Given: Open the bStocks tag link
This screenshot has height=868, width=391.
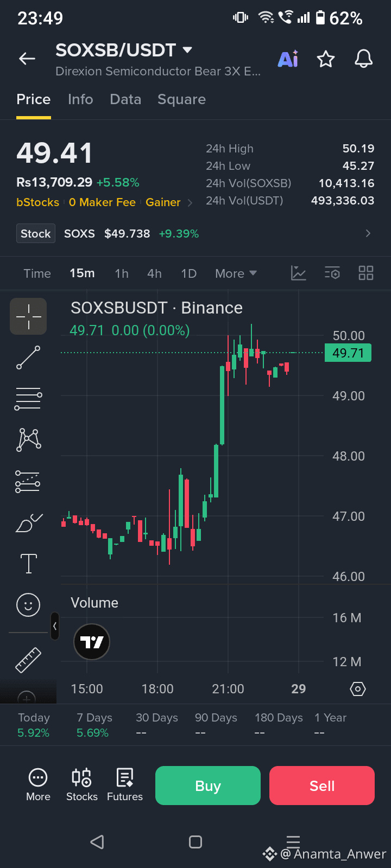Looking at the screenshot, I should pos(37,202).
